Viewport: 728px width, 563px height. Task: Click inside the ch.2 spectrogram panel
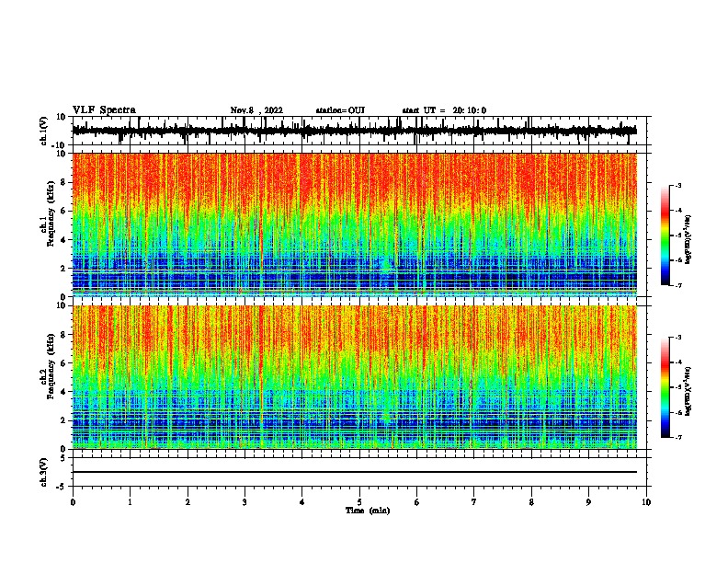coord(355,377)
